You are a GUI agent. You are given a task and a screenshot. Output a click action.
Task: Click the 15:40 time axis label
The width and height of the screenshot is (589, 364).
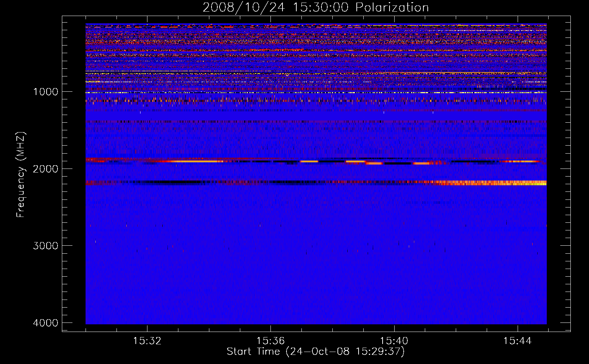[x=394, y=341]
